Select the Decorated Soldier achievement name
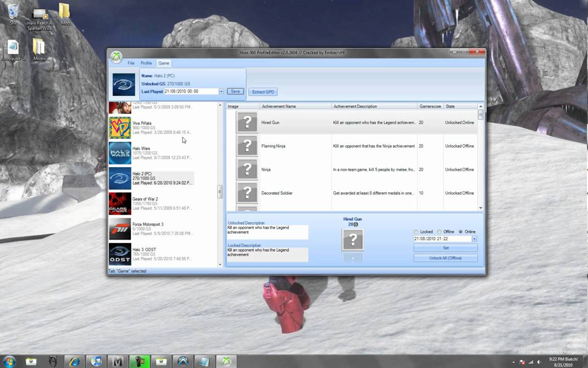Viewport: 588px width, 368px height. pos(277,193)
